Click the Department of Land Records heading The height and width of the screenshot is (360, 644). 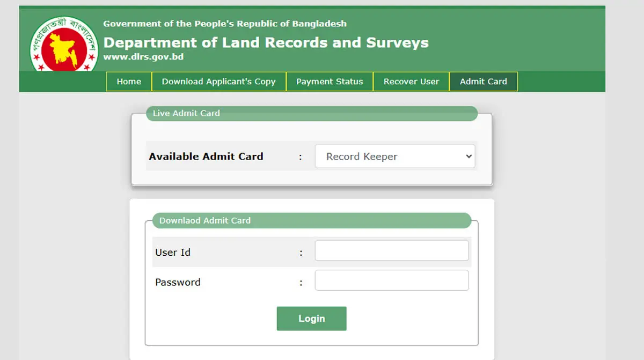[267, 42]
